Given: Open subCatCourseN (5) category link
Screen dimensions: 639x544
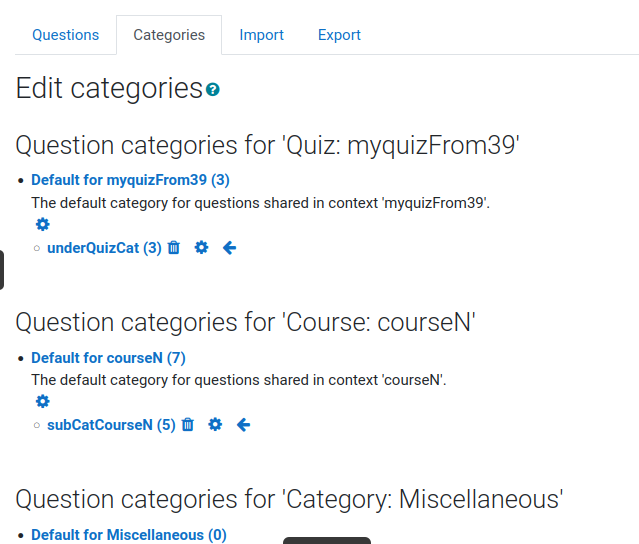Looking at the screenshot, I should coord(111,425).
